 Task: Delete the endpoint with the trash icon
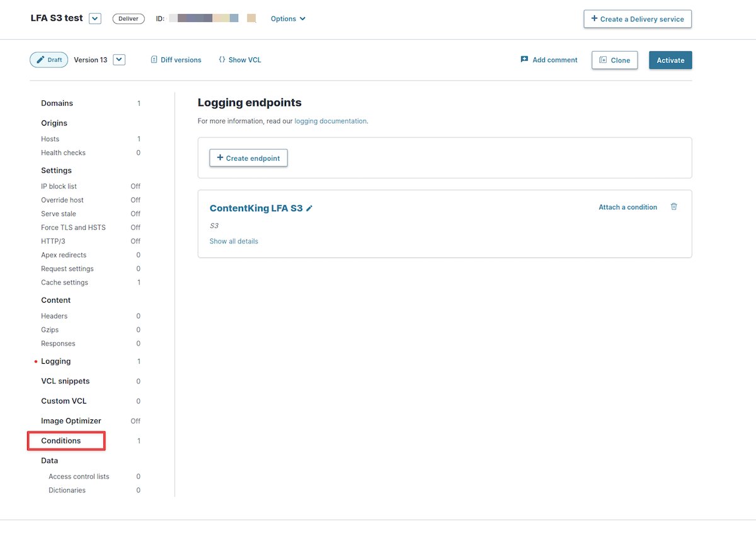[x=674, y=207]
